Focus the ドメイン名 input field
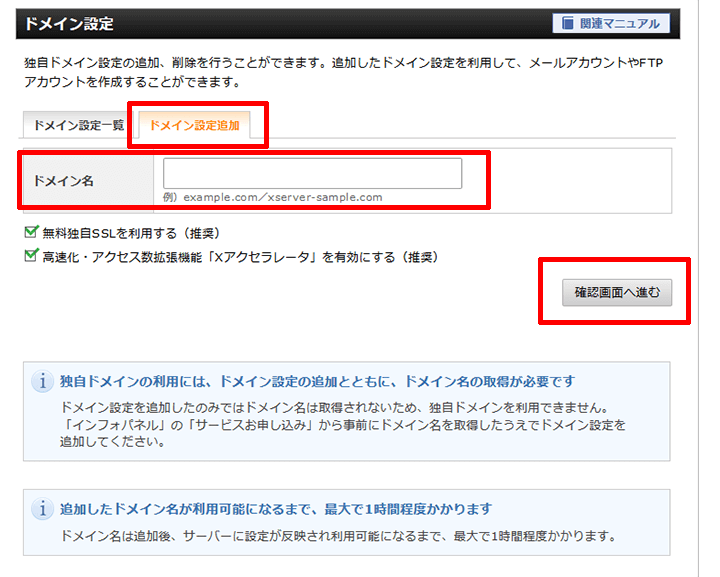This screenshot has width=720, height=577. tap(312, 174)
